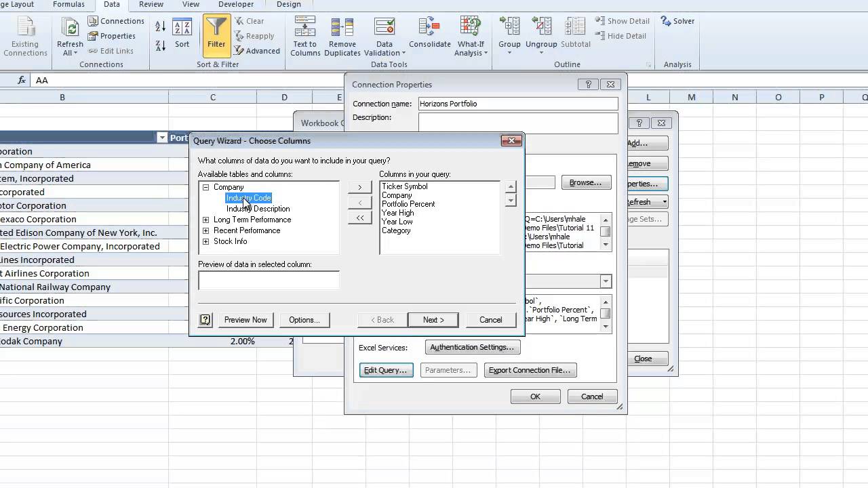Open the Data Validation dropdown arrow
868x488 pixels.
point(403,53)
